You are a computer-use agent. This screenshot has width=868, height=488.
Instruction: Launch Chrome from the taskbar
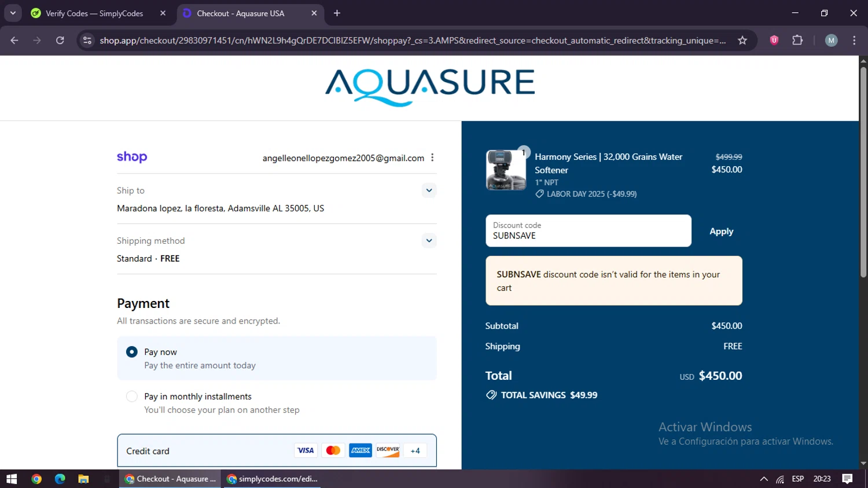tap(36, 479)
